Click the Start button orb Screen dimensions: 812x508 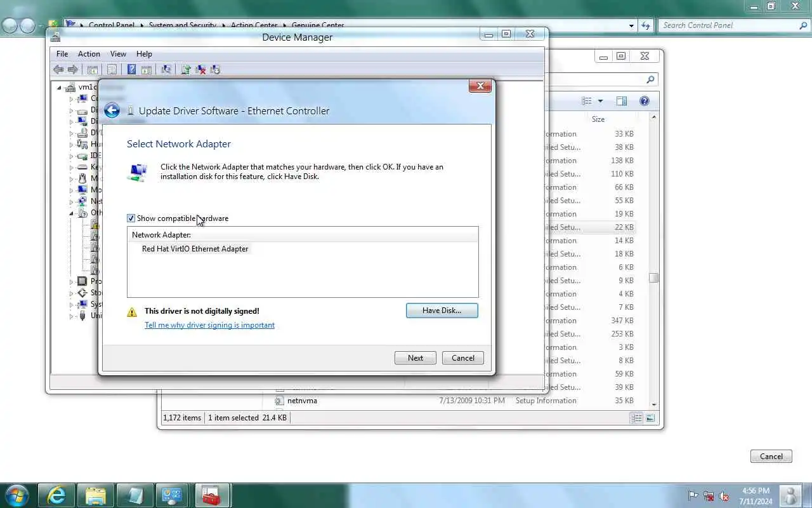[x=16, y=495]
